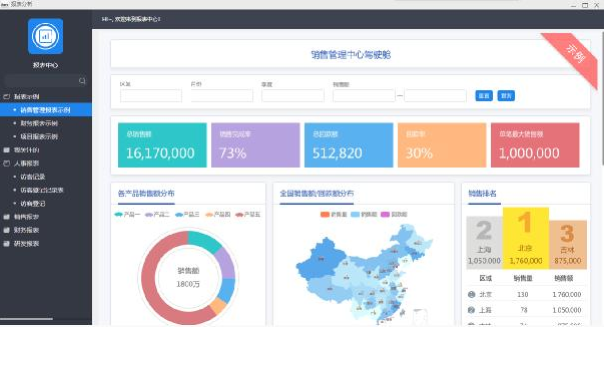The image size is (604, 375).
Task: Toggle 产品四 legend marker in donut chart
Action: [x=209, y=214]
